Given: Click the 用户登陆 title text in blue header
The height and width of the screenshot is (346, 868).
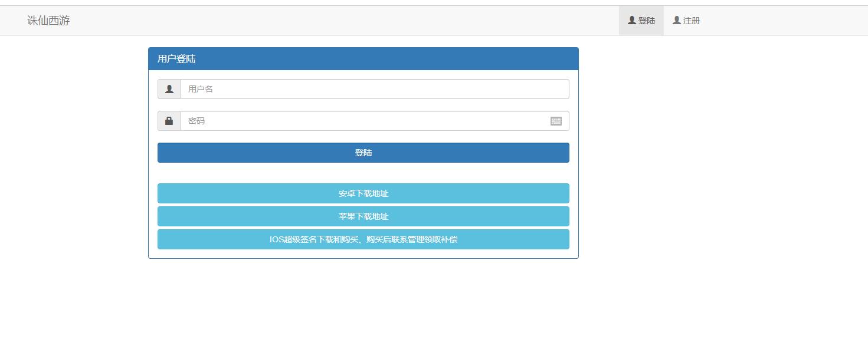Looking at the screenshot, I should (176, 59).
